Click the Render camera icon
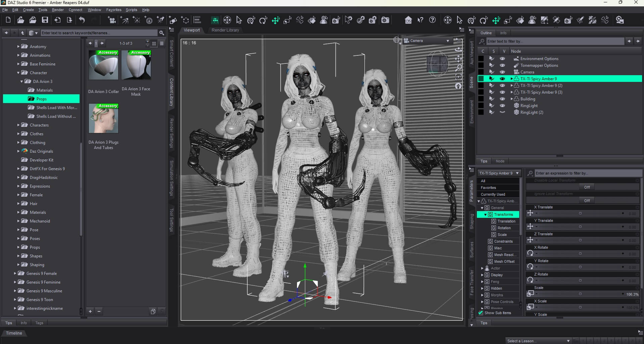The image size is (644, 344). click(385, 20)
